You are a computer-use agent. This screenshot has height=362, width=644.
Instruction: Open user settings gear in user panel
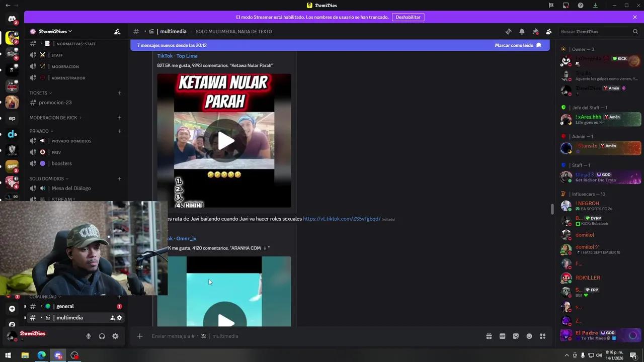(115, 336)
